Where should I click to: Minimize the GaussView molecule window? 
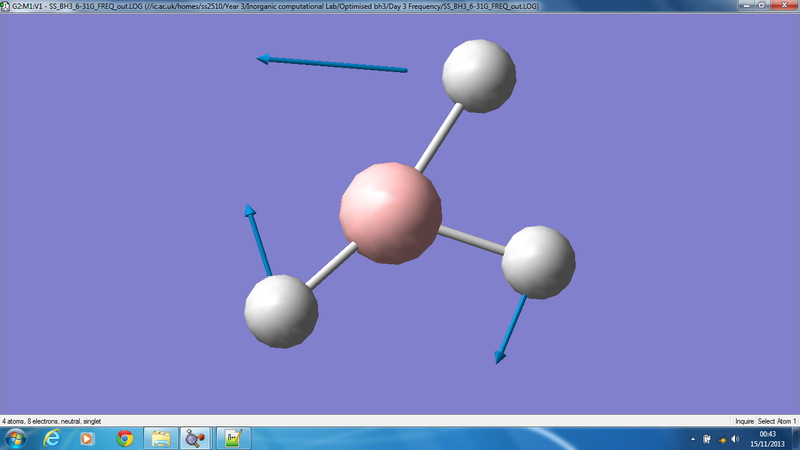point(747,5)
